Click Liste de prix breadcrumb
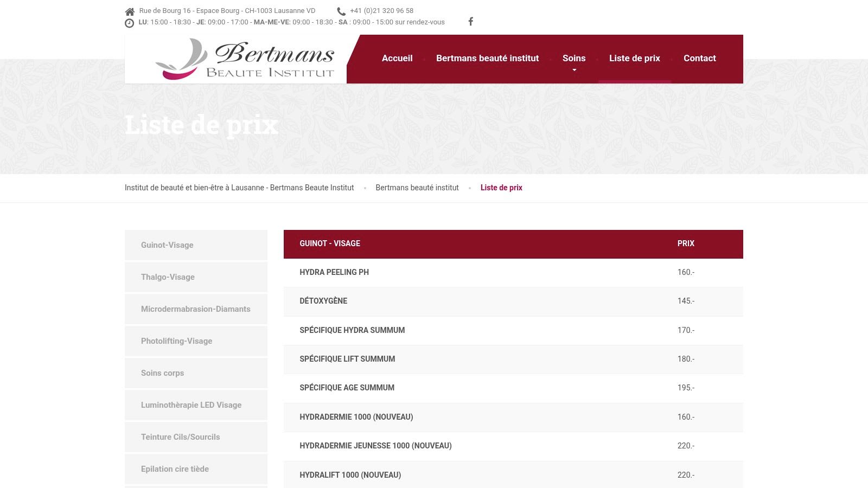 [501, 188]
